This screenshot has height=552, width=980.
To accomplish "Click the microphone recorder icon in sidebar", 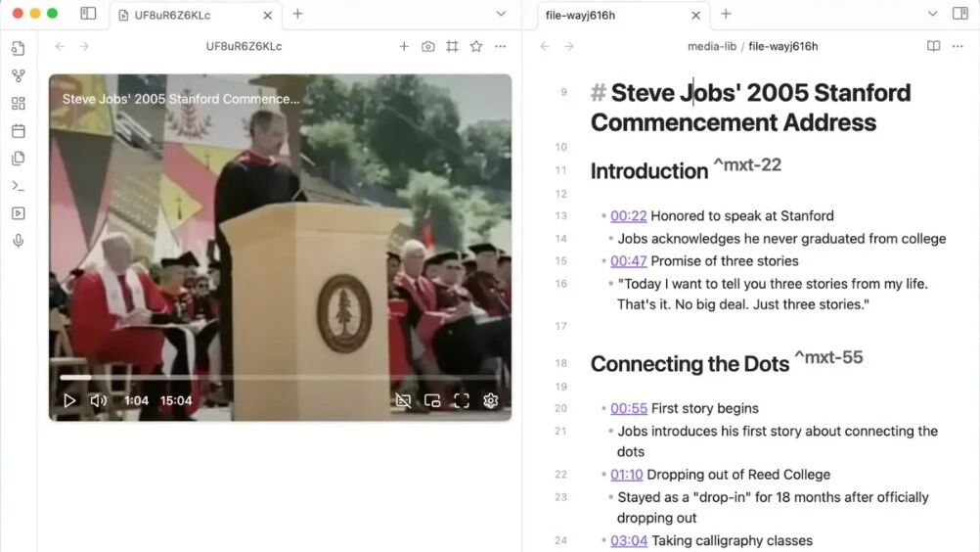I will point(19,241).
